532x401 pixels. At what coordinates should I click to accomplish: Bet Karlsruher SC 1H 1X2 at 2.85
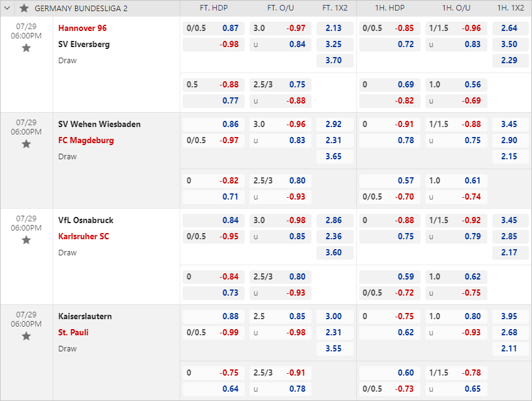510,237
